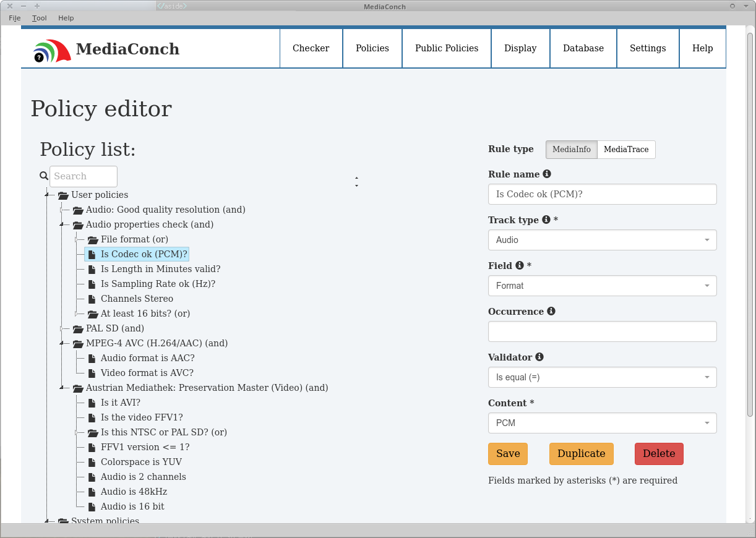Open the Public Policies tab
The image size is (756, 538).
click(x=447, y=48)
